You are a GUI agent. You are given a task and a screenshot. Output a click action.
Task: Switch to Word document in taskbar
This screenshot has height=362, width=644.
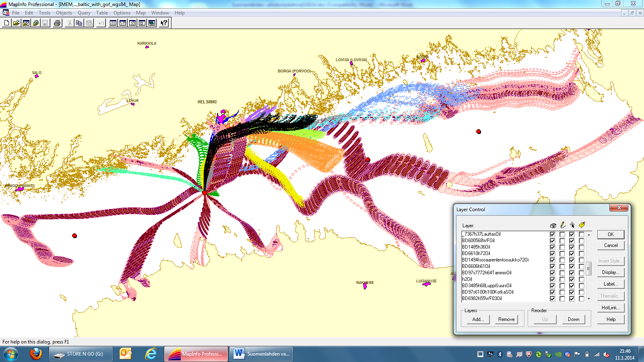pos(261,354)
